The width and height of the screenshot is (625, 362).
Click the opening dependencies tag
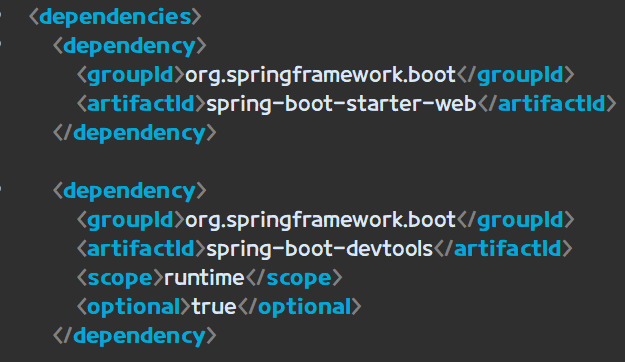[115, 18]
